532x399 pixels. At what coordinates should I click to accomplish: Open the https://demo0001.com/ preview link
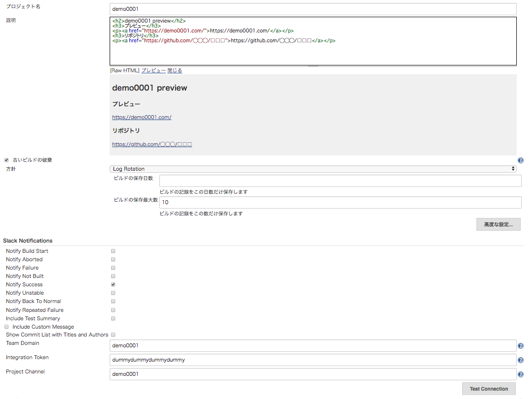(x=142, y=117)
